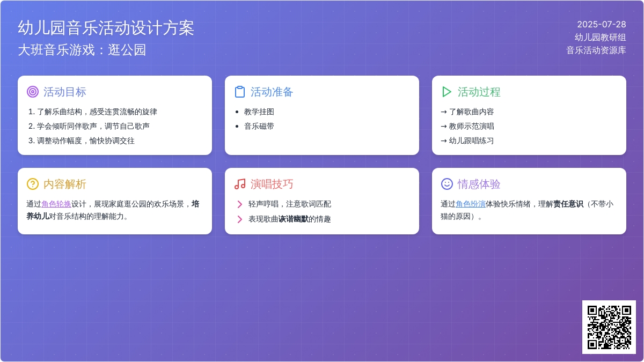The height and width of the screenshot is (362, 644).
Task: Click the clipboard icon beside 活动准备
Action: pos(240,92)
